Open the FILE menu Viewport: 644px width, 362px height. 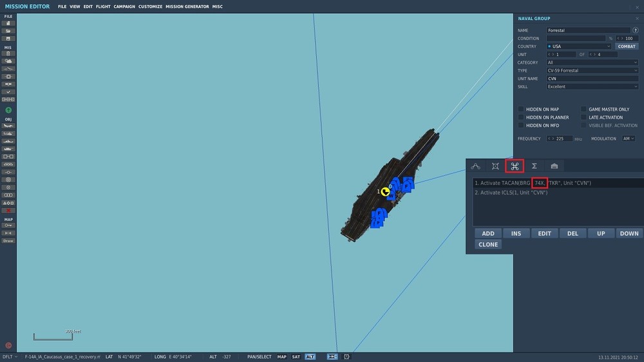coord(62,6)
